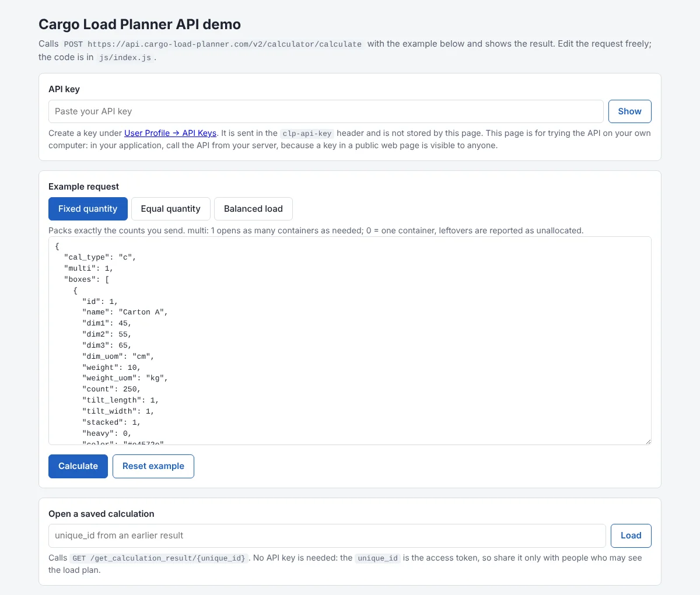Click the js/index.js code text
700x595 pixels.
click(x=125, y=58)
